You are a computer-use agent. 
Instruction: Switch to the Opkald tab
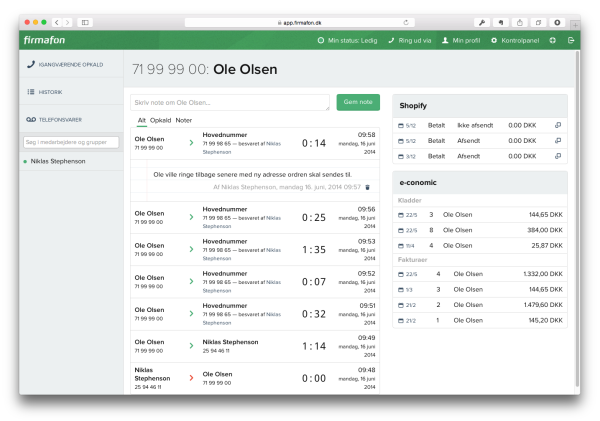click(161, 120)
